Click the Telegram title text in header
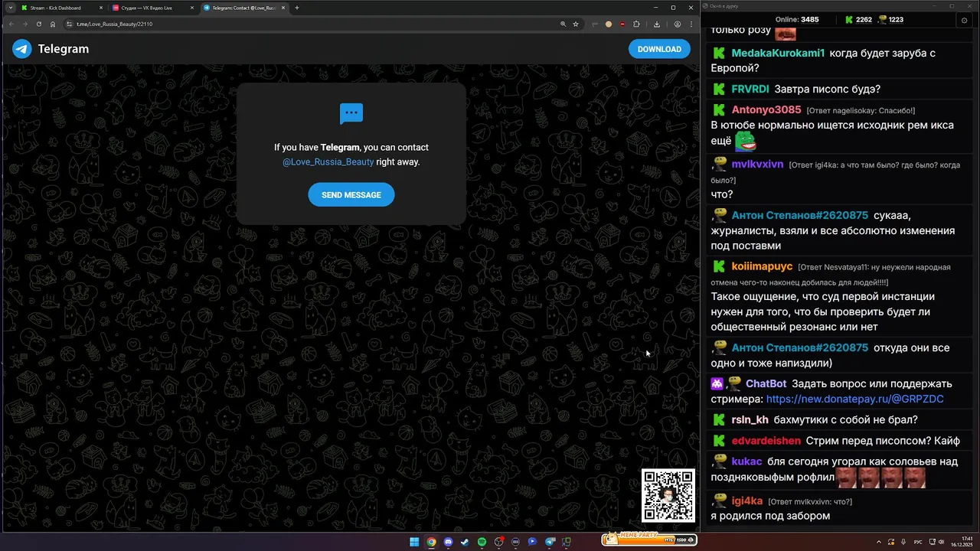 (64, 49)
